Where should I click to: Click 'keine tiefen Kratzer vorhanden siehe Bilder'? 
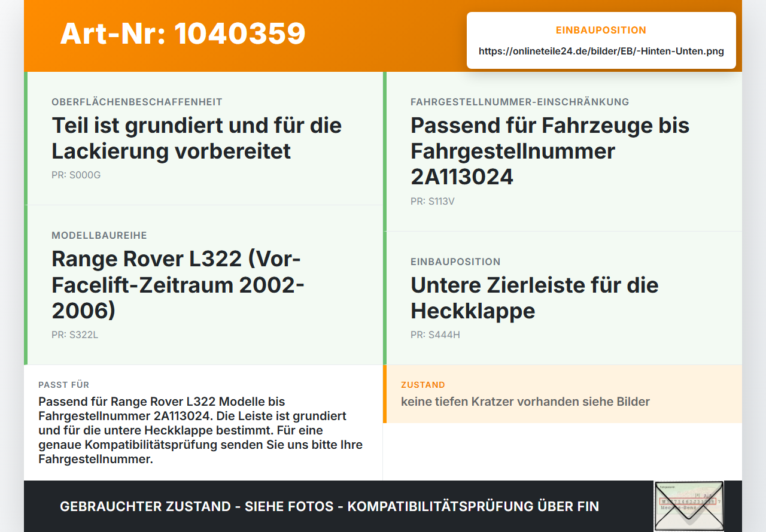click(x=525, y=402)
